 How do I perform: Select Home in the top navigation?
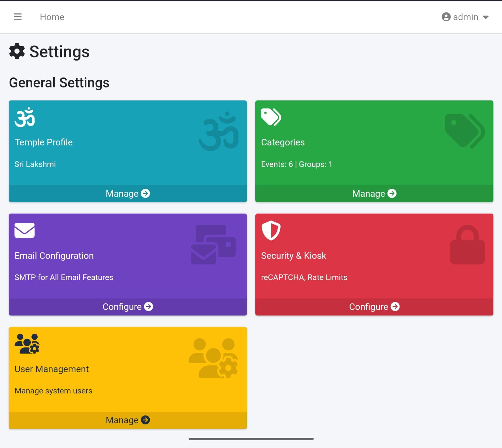(52, 17)
